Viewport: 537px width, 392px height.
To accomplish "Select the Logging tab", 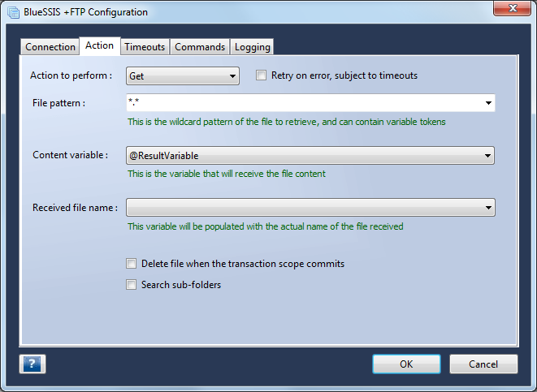I will point(253,47).
